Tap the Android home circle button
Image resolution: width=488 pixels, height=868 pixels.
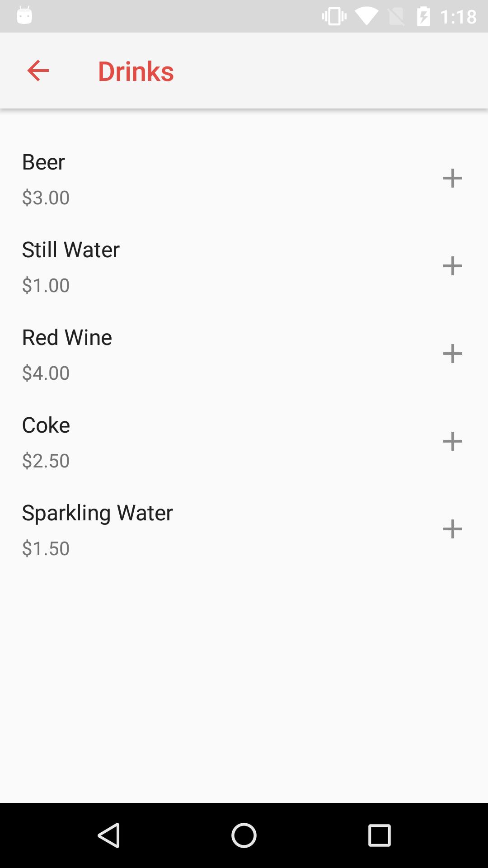(244, 835)
